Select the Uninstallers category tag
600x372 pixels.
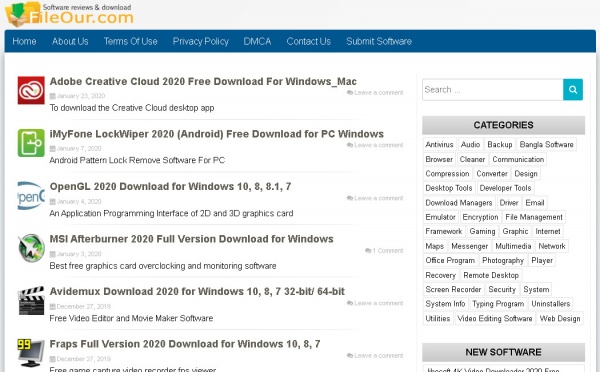coord(551,303)
